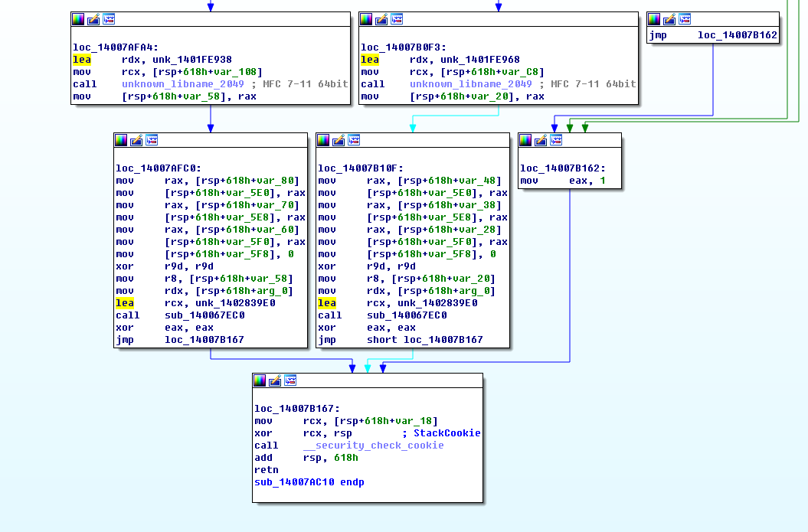
Task: Select the label loc_14007B167:
Action: pyautogui.click(x=297, y=409)
